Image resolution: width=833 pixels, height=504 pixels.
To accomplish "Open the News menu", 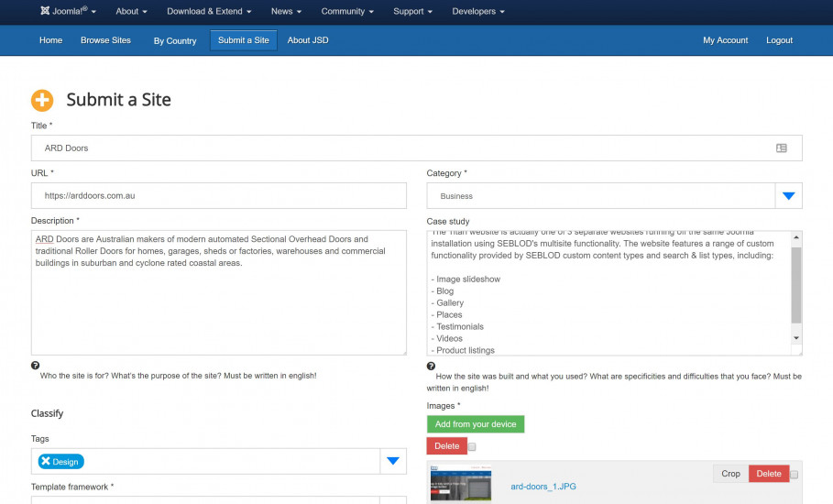I will 286,11.
